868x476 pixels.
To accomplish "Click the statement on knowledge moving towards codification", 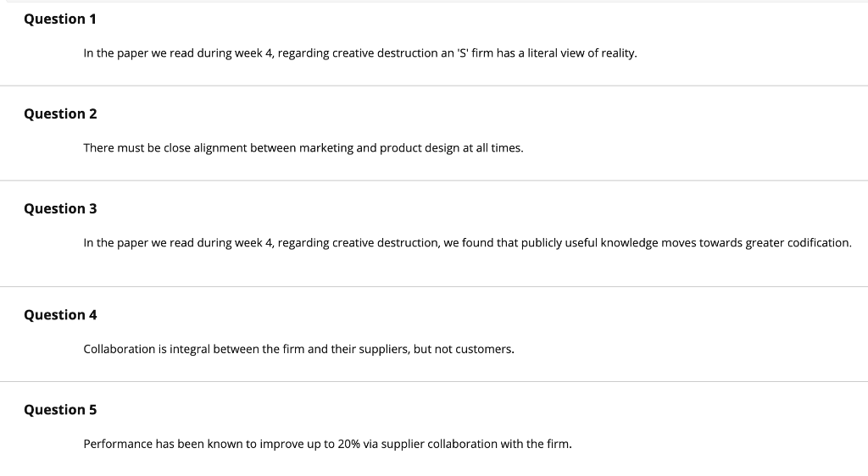I will pos(467,243).
